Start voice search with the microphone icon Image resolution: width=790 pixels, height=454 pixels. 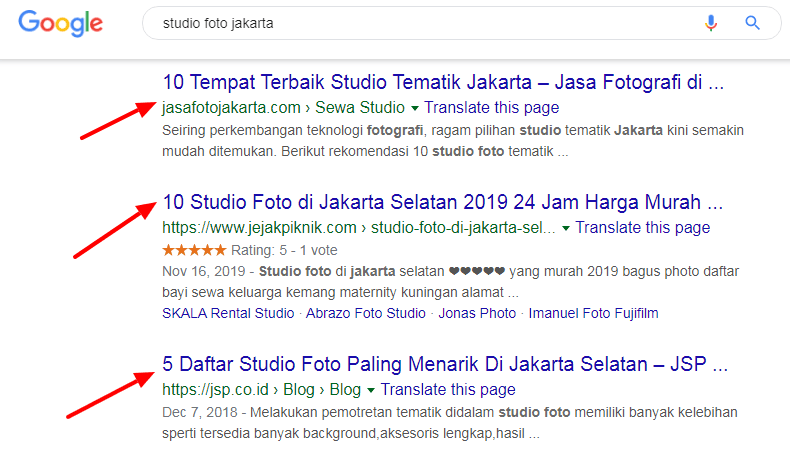711,23
